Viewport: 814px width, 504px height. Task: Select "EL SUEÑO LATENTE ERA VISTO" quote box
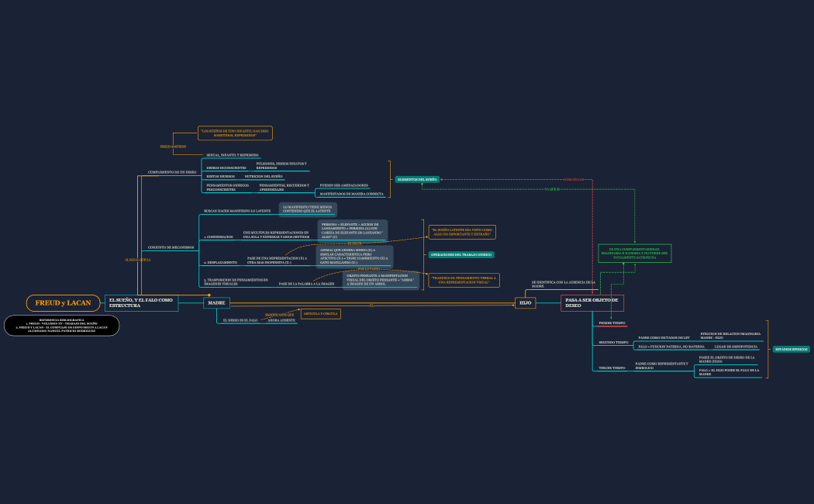[x=462, y=232]
